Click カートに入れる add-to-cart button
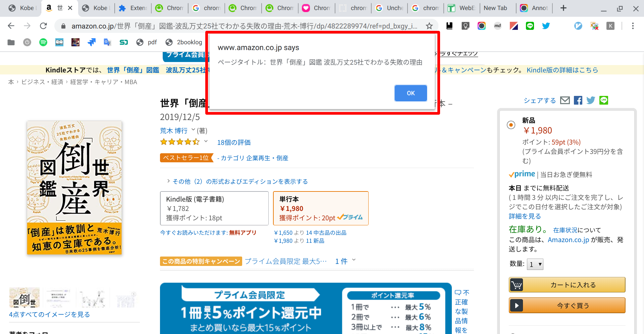 click(x=567, y=285)
